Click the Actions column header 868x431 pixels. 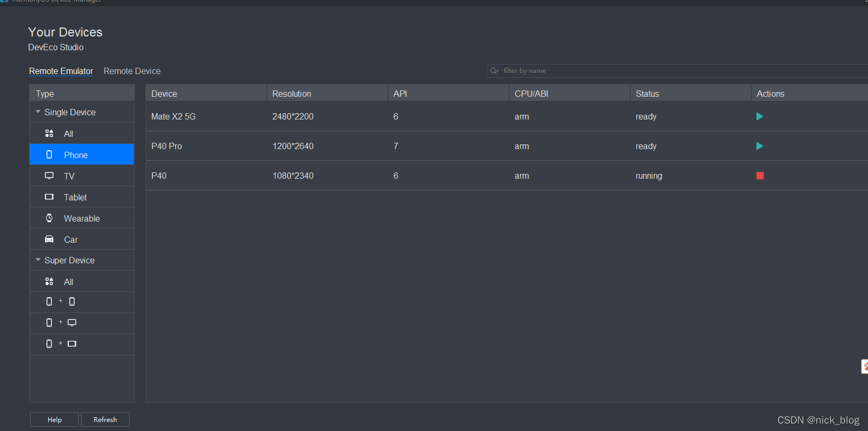[810, 94]
